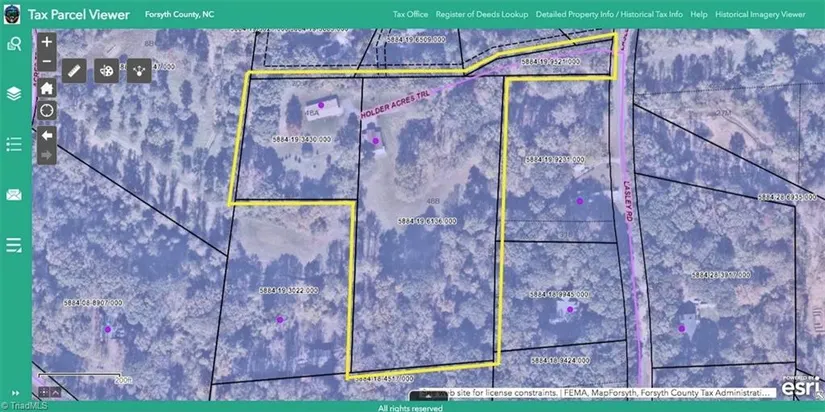Show the legend list panel
This screenshot has width=825, height=412.
(x=14, y=144)
